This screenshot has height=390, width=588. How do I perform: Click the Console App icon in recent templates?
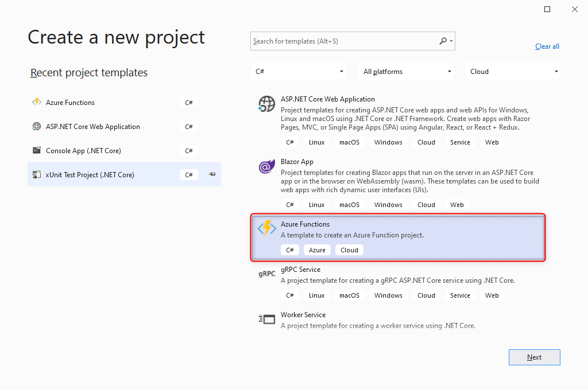pyautogui.click(x=37, y=150)
